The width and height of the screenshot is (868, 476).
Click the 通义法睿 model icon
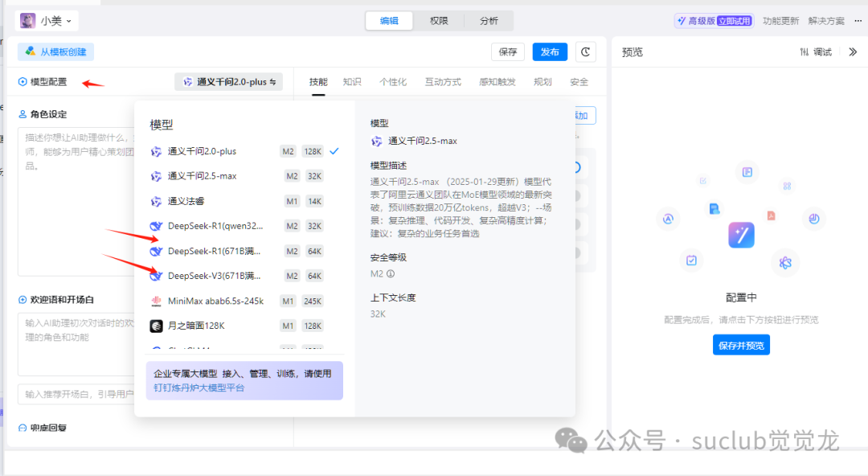[156, 201]
